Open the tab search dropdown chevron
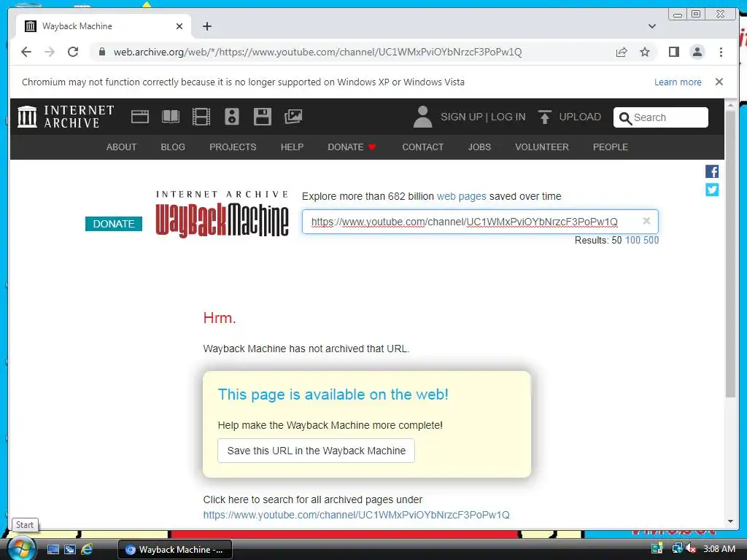 651,26
